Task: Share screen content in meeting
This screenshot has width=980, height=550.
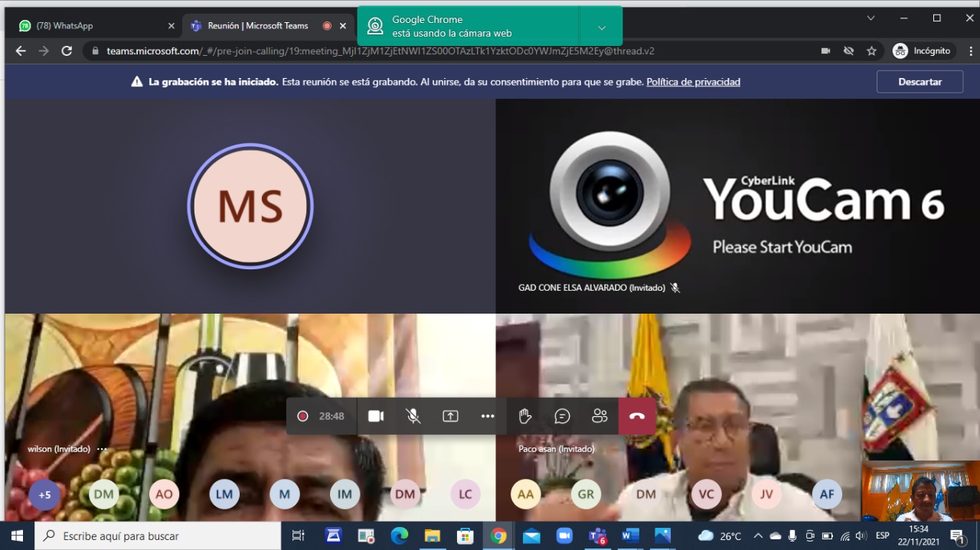Action: coord(450,416)
